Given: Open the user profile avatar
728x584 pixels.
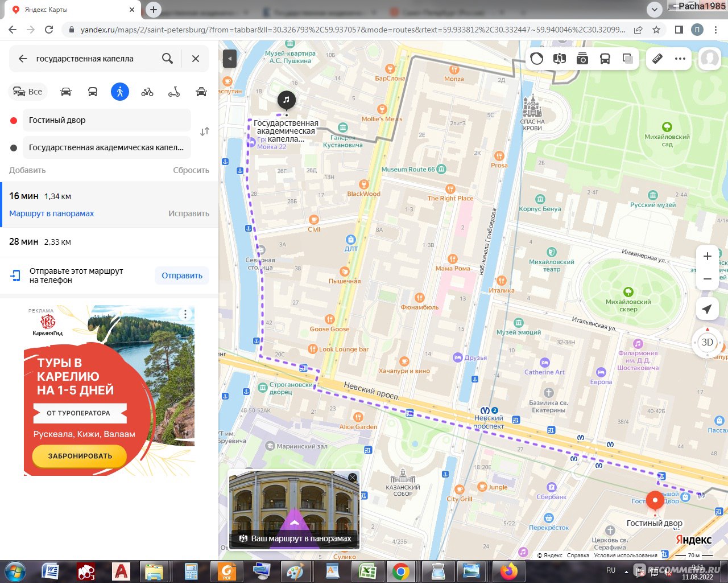Looking at the screenshot, I should point(709,59).
